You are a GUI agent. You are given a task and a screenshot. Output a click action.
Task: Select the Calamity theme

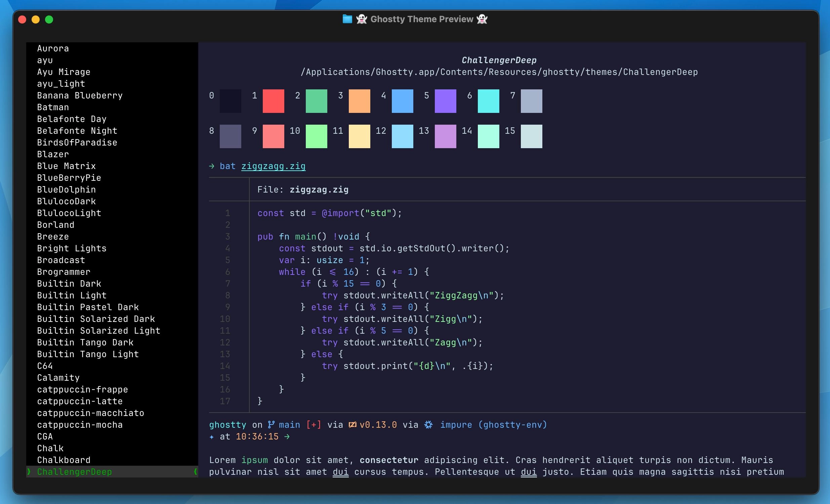tap(58, 378)
